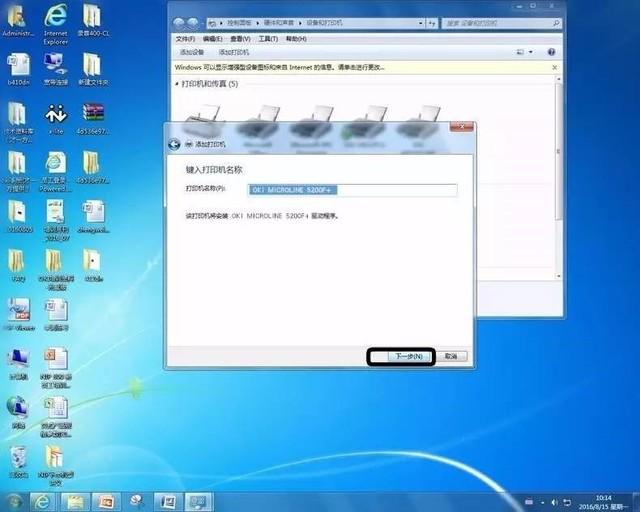640x512 pixels.
Task: Open the 查看(V) menu
Action: pyautogui.click(x=240, y=39)
